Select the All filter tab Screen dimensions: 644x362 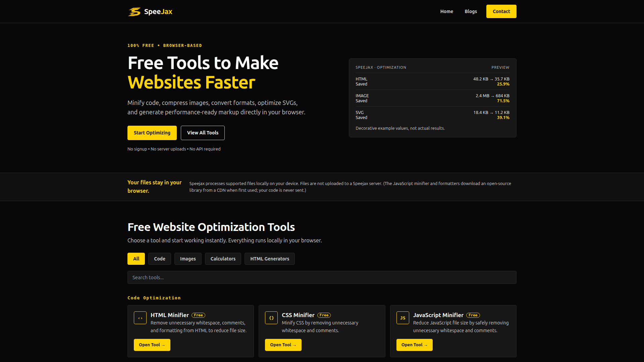[x=136, y=259]
